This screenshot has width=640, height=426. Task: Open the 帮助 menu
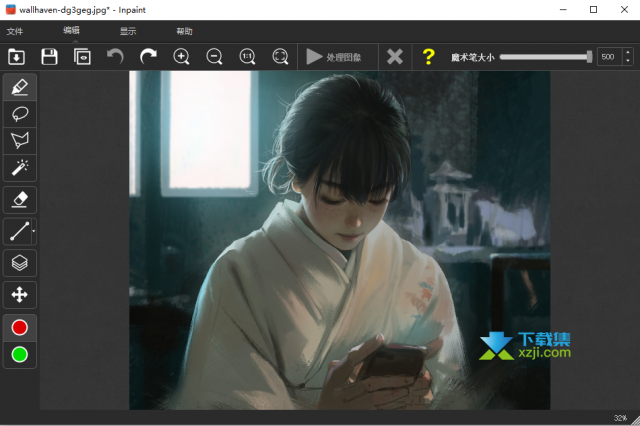[184, 31]
